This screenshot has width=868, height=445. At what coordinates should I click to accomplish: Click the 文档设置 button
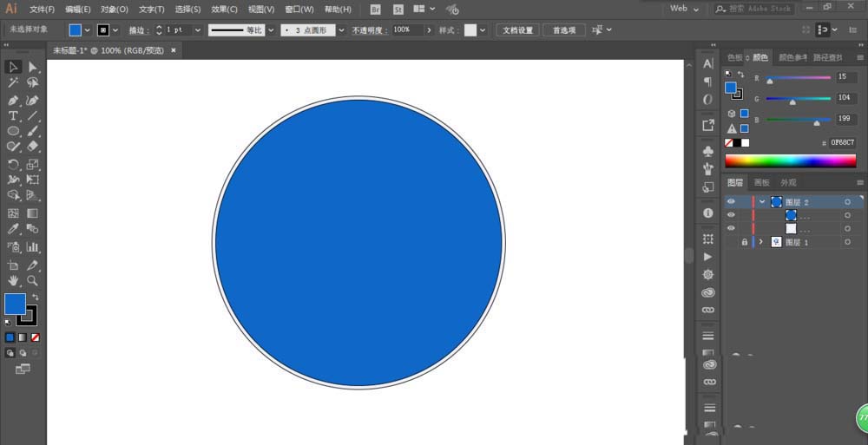coord(519,29)
